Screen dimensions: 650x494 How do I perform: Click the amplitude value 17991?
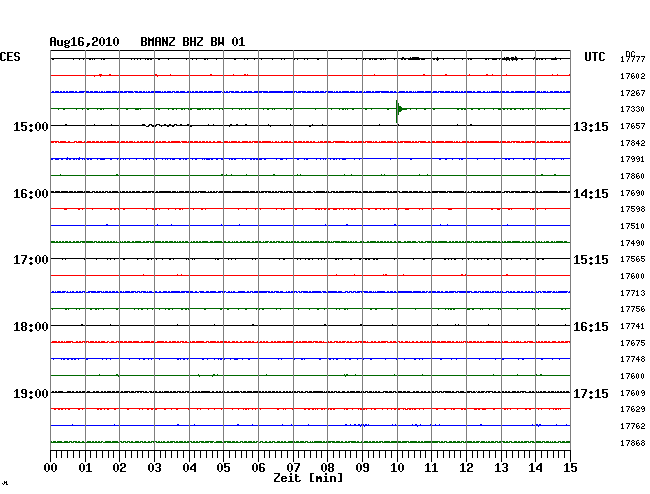(x=633, y=159)
